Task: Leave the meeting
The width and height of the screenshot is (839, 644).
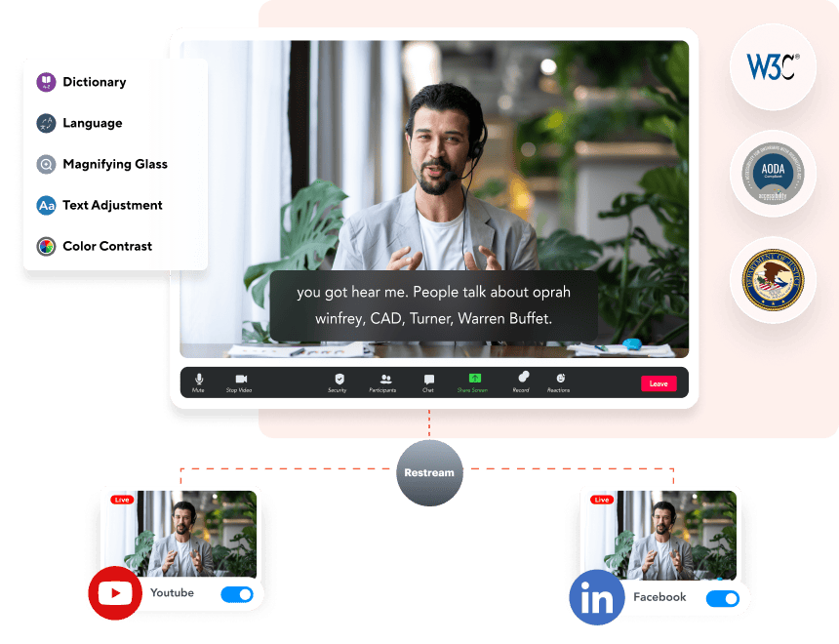Action: 659,382
